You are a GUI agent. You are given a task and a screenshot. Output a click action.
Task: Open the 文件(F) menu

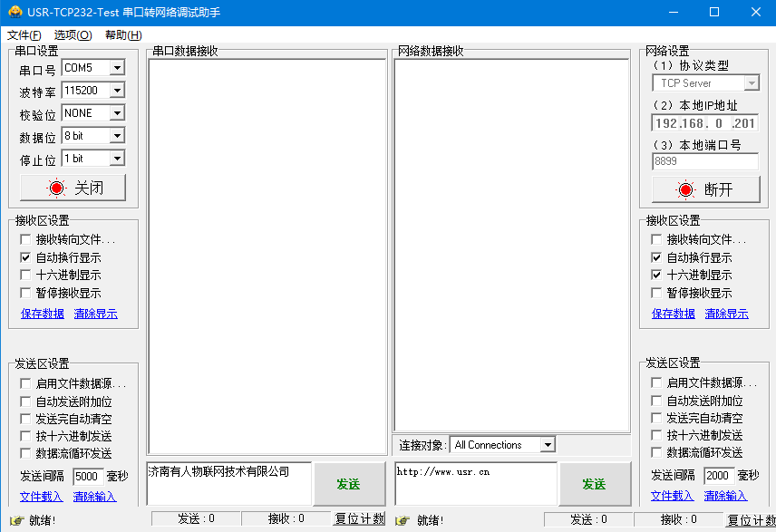(24, 35)
